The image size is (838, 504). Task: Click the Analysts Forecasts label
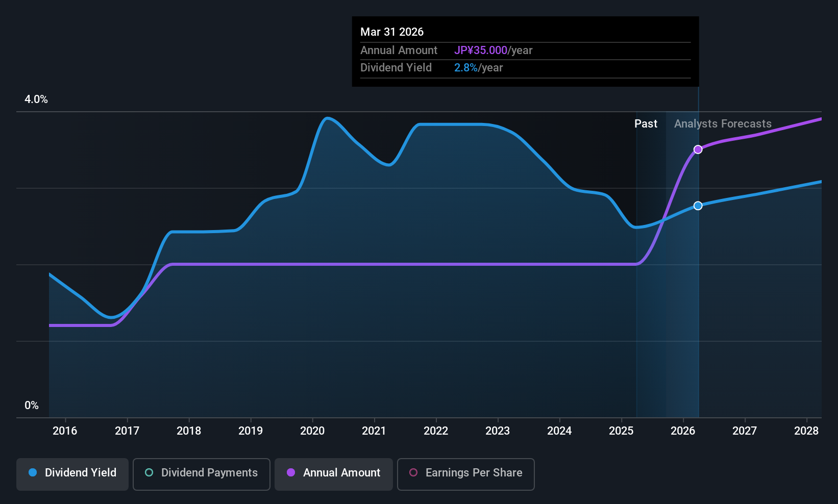723,124
